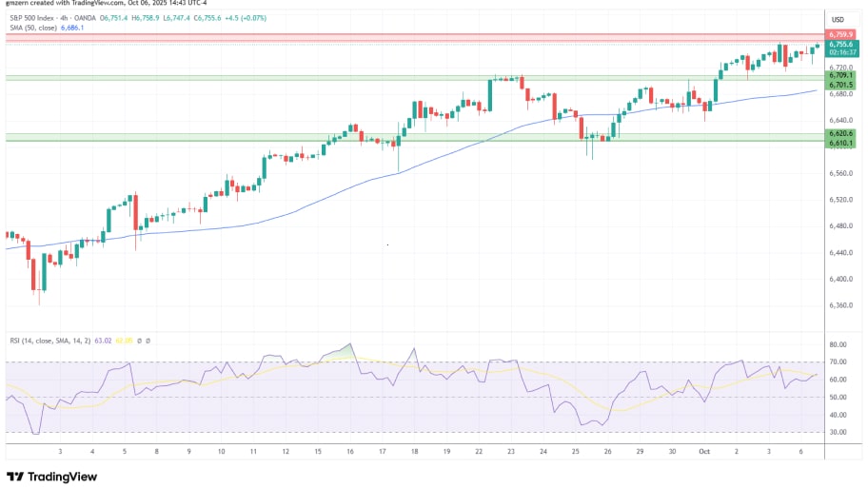Click the green 6,709.1 price label
Screen dimensions: 868x488
(x=840, y=75)
